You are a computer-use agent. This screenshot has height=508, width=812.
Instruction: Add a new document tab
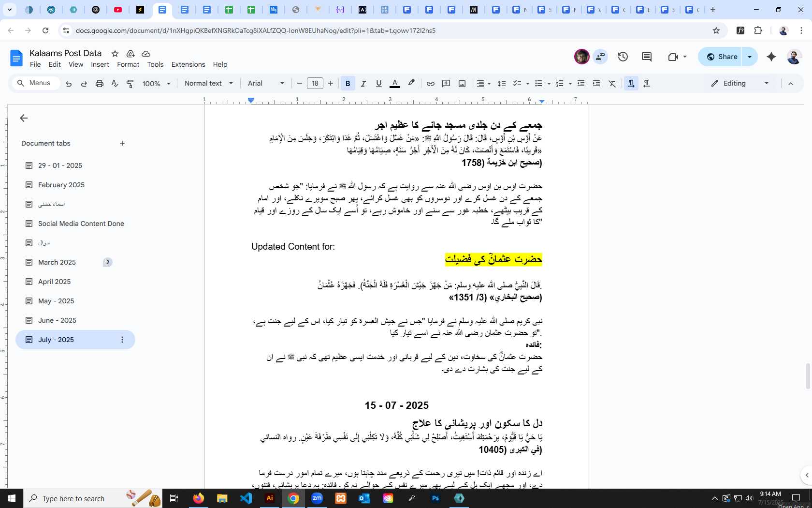pyautogui.click(x=122, y=143)
